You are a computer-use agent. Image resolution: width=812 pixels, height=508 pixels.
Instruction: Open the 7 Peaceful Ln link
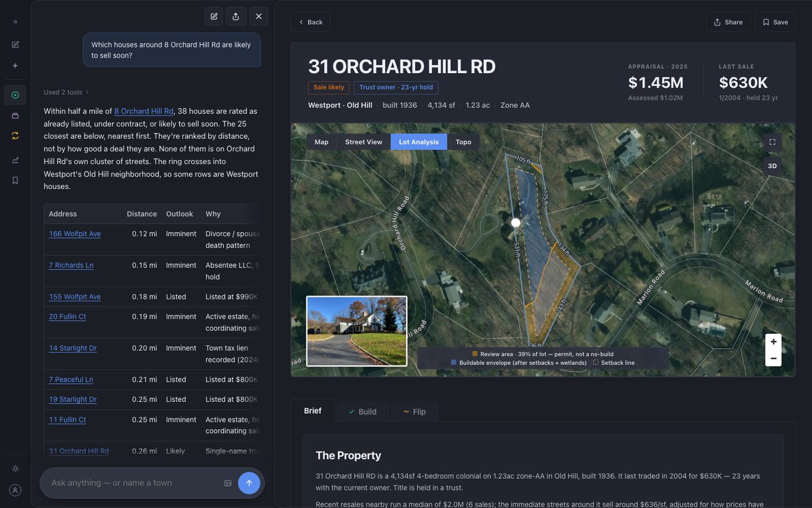71,380
